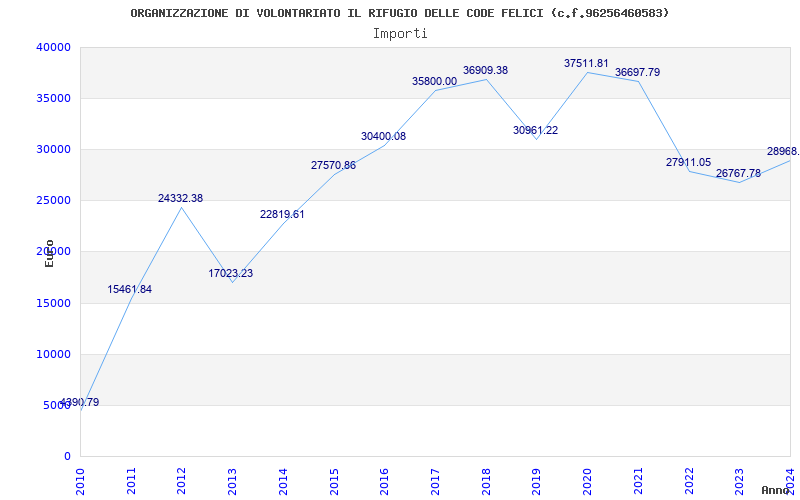Select data label 35800.00

[435, 81]
